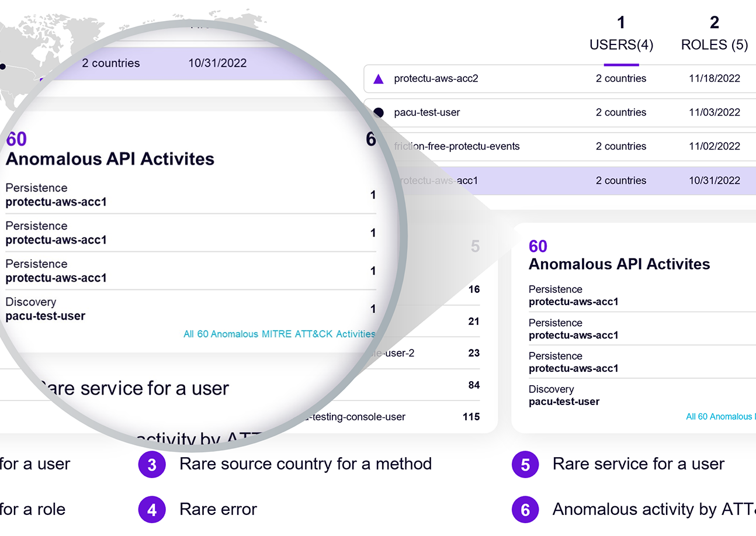Switch to the USERS(4) tab
756x536 pixels.
621,44
